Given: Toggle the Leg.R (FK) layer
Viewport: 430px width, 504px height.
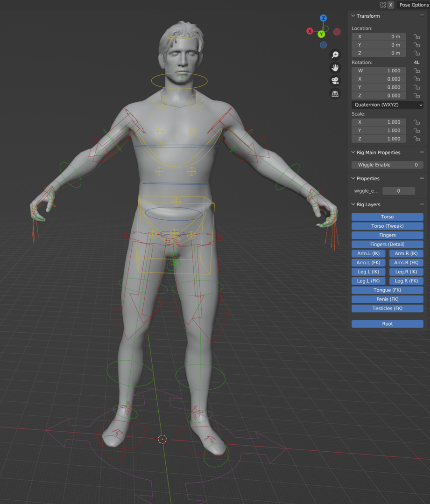Looking at the screenshot, I should pos(406,281).
